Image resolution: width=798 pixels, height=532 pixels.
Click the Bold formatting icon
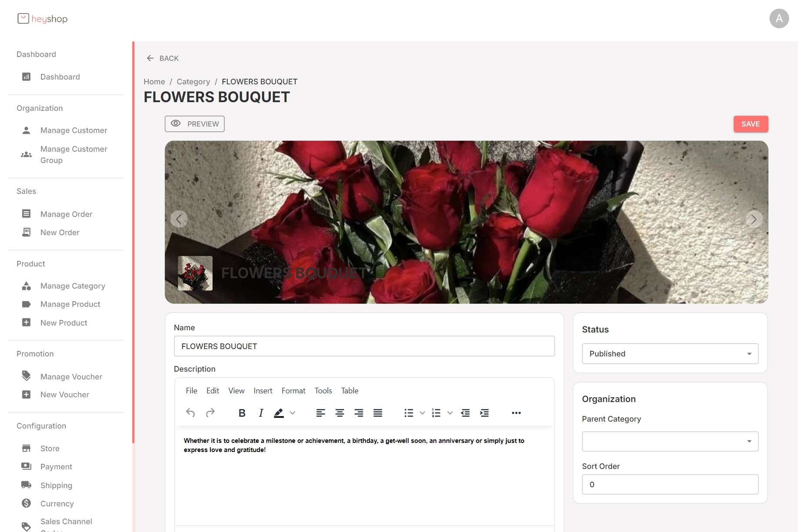[242, 413]
